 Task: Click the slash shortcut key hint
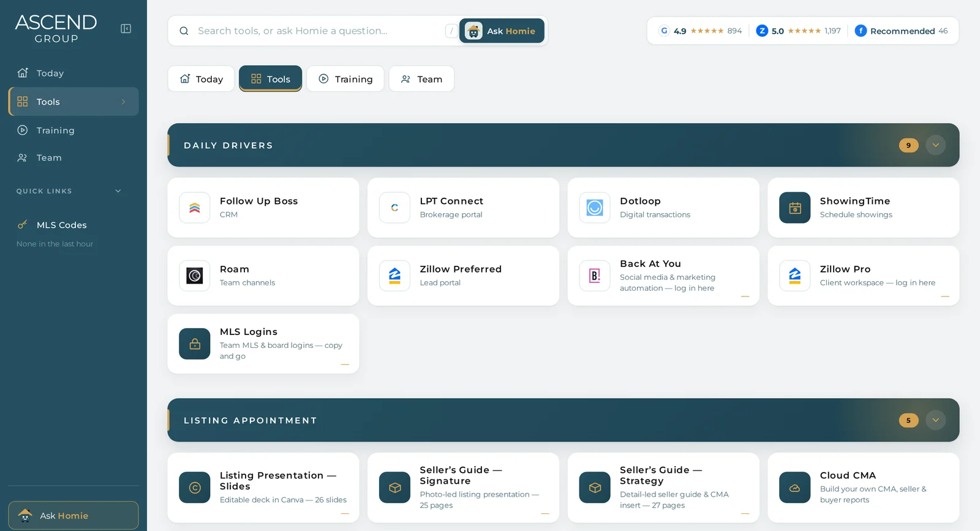pos(451,31)
